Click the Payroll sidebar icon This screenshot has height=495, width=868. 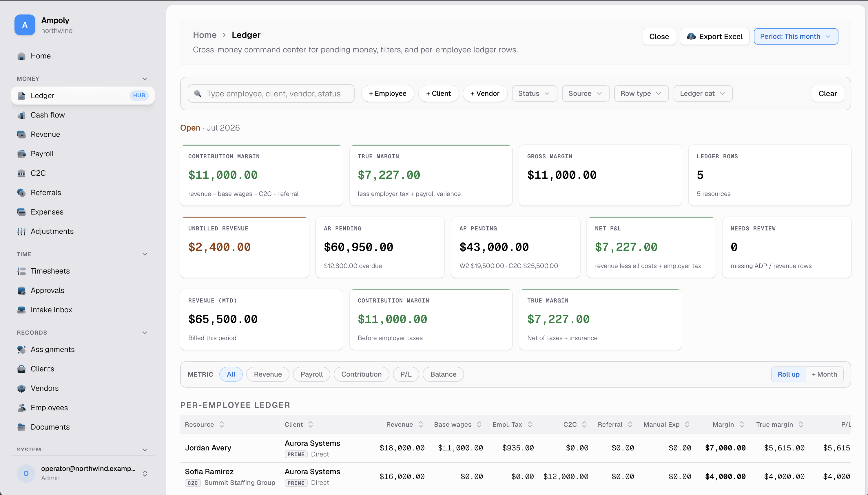(21, 154)
